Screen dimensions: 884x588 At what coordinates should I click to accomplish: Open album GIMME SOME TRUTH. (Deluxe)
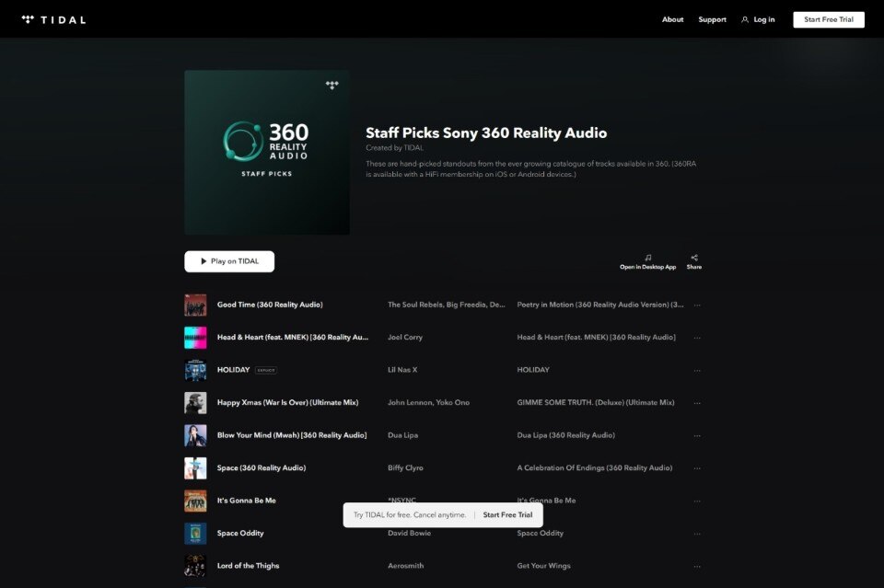coord(596,403)
